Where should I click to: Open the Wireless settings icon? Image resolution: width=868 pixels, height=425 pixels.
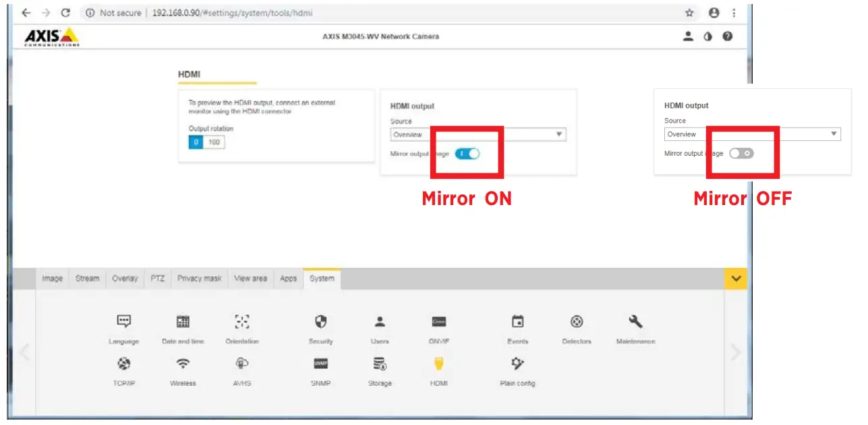click(x=183, y=364)
